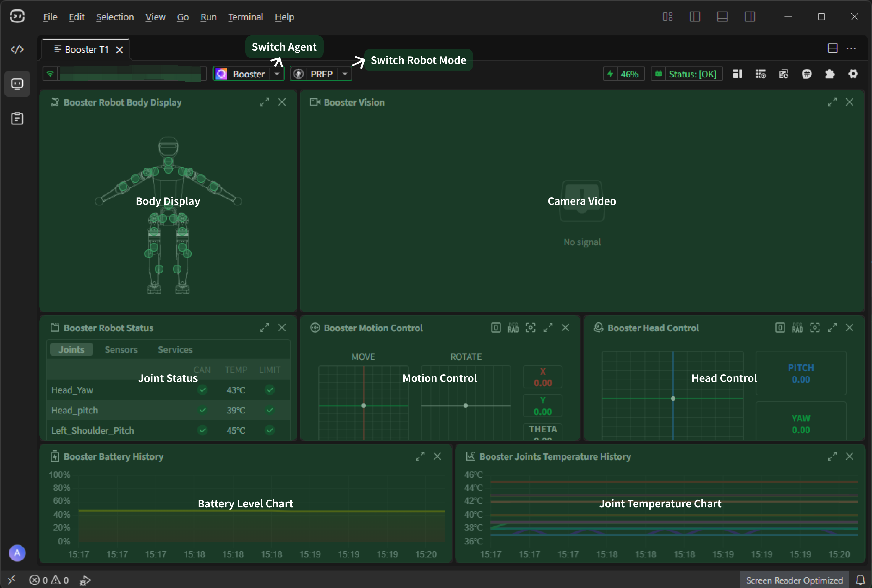Click the errors and warnings count in the status bar

49,580
